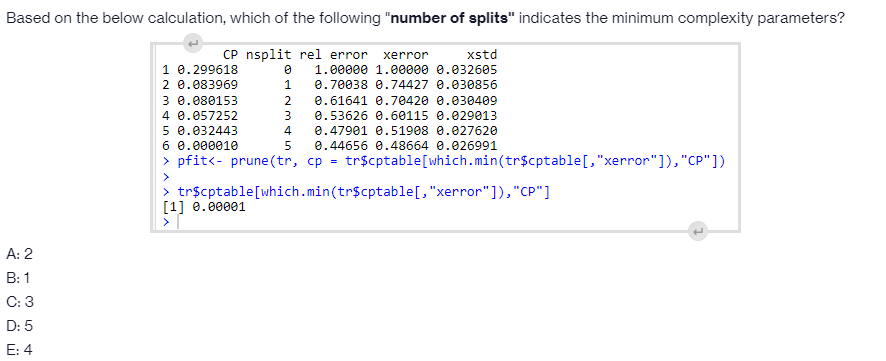The image size is (886, 361).
Task: Click the CP value 0.000010
Action: point(208,146)
